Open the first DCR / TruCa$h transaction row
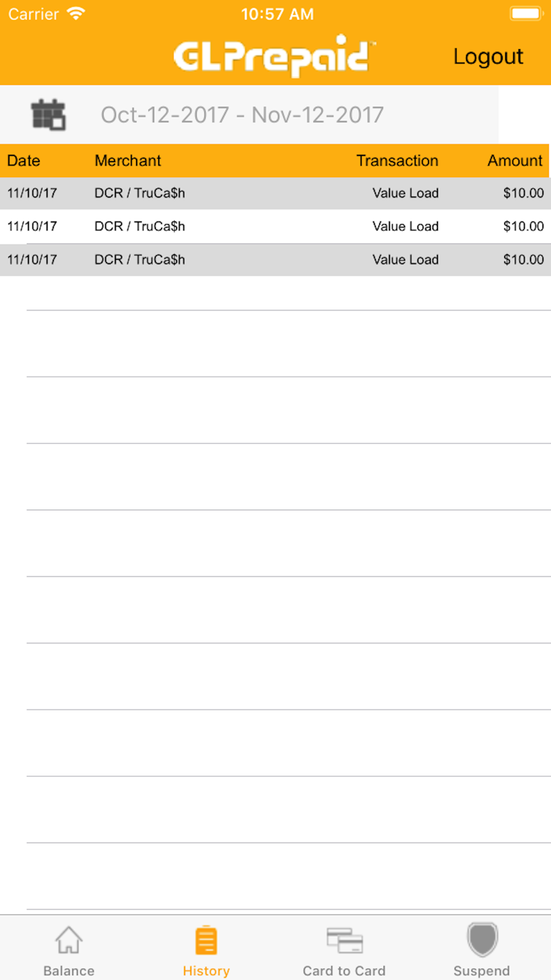 275,193
